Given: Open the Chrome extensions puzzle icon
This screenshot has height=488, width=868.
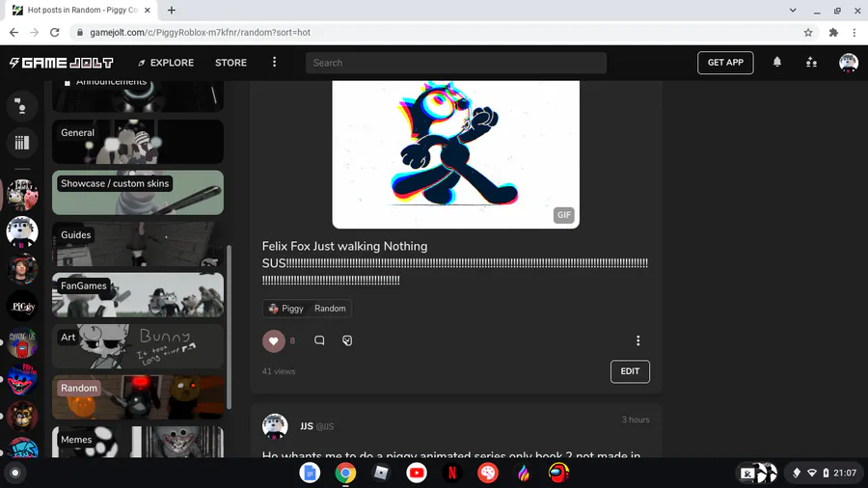Looking at the screenshot, I should tap(833, 33).
